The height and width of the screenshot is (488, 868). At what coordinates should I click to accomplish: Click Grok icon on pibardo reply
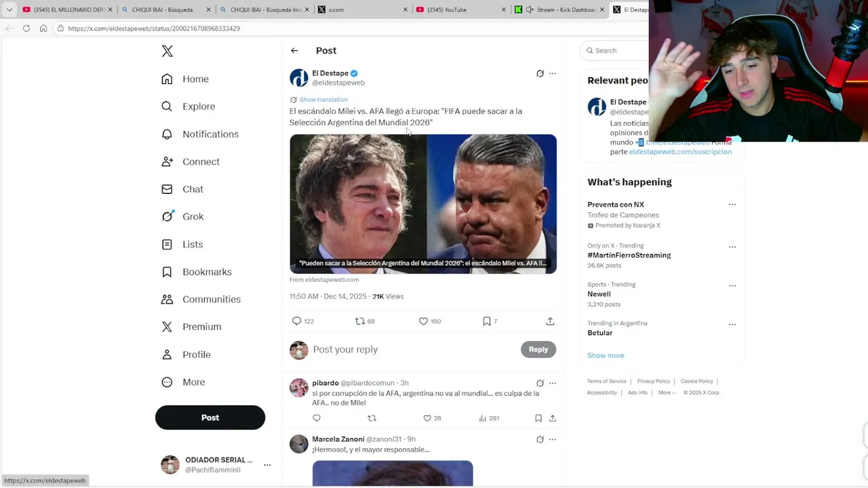540,383
